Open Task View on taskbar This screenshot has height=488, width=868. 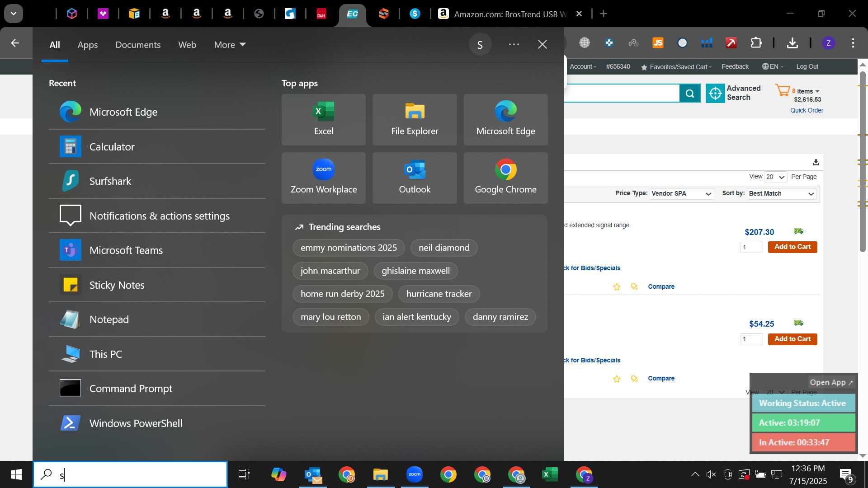tap(244, 474)
